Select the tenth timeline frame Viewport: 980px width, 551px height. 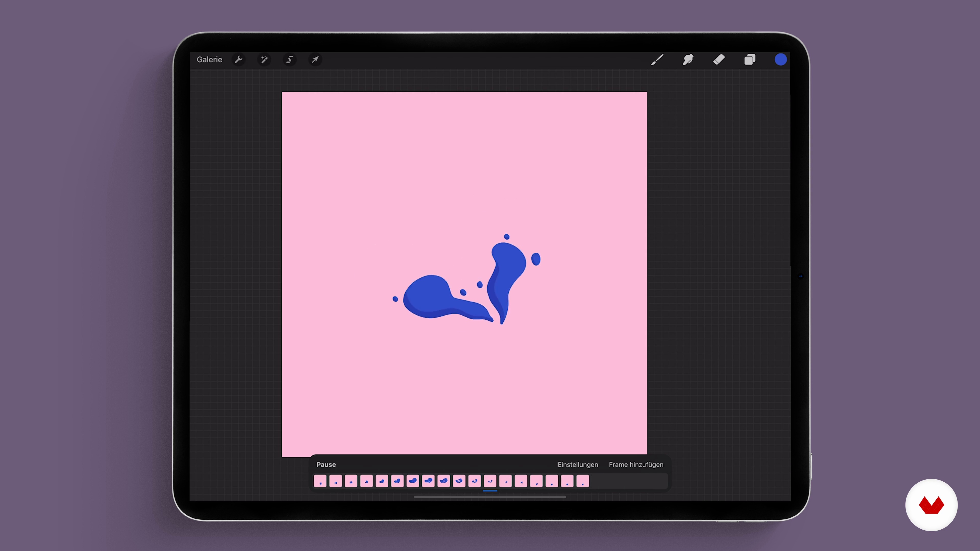point(459,481)
